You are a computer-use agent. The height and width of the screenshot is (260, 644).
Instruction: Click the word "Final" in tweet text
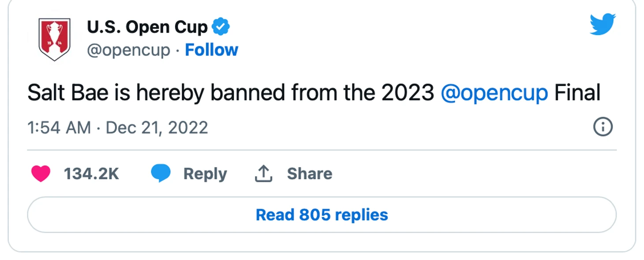577,93
